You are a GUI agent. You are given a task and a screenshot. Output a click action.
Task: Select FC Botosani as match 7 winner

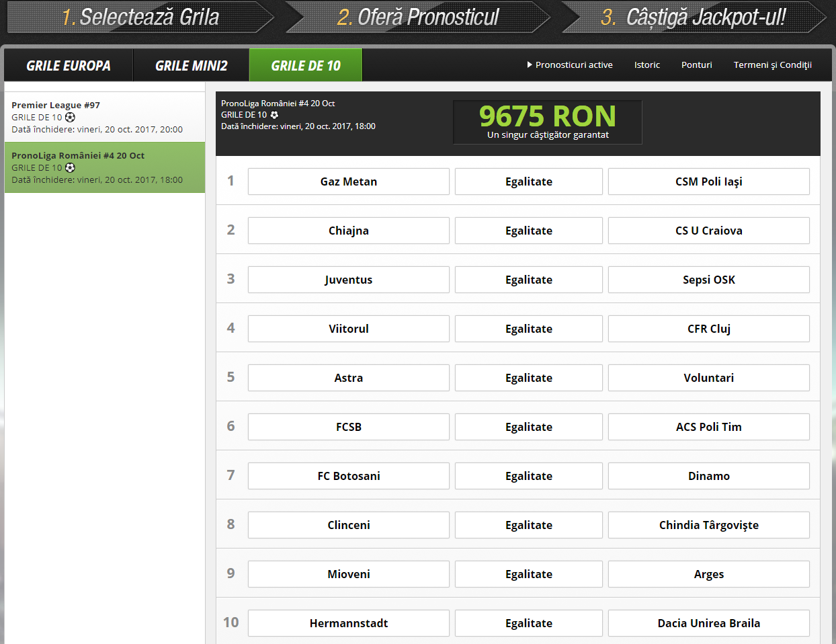[349, 476]
